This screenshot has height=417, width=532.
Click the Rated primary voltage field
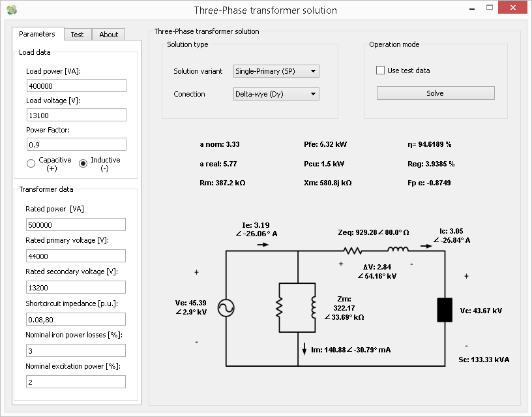pos(76,256)
